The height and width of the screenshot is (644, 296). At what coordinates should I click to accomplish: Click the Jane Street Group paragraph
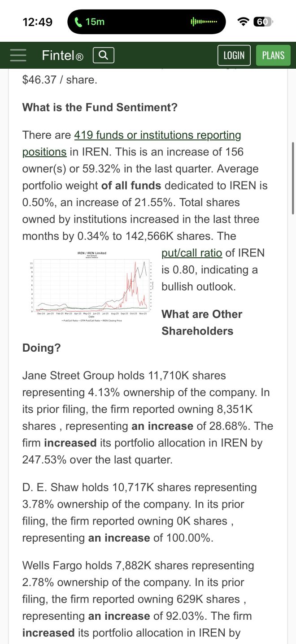coord(148,417)
